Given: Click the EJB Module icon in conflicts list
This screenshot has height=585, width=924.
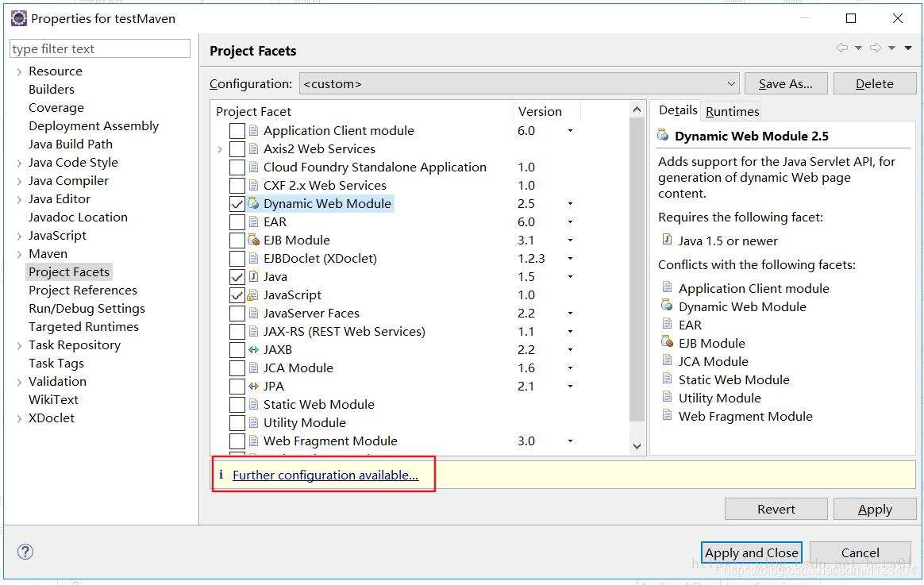Looking at the screenshot, I should point(666,343).
